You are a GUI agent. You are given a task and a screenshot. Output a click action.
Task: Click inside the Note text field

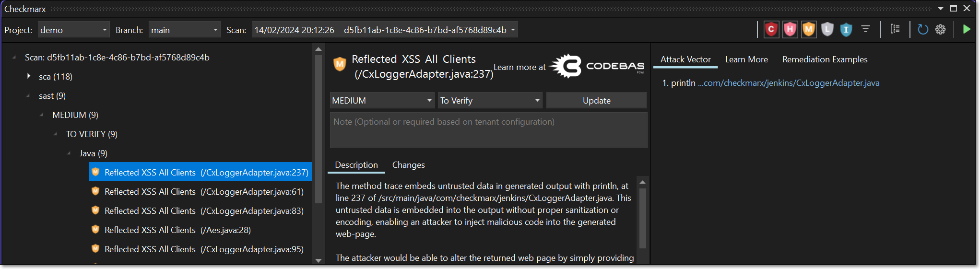click(488, 130)
